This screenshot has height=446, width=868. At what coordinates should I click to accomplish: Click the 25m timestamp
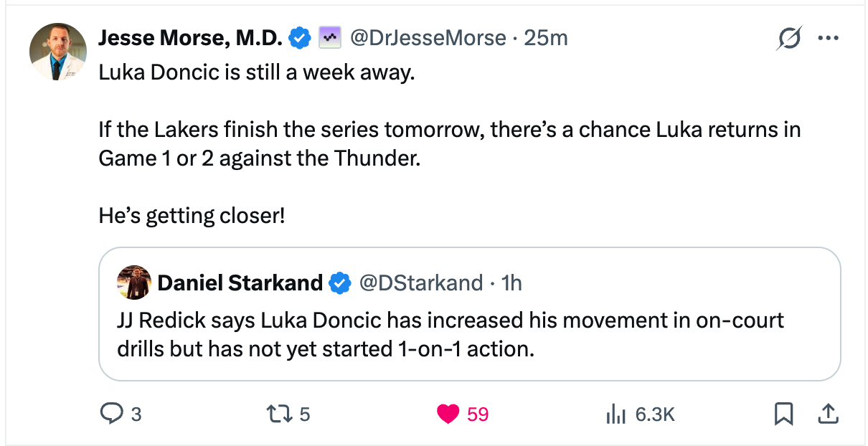(546, 38)
